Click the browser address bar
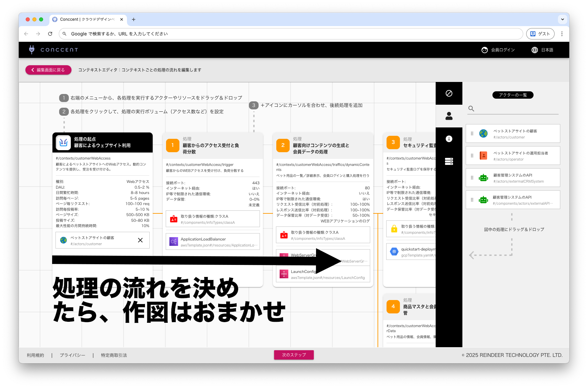588x388 pixels. pyautogui.click(x=291, y=34)
